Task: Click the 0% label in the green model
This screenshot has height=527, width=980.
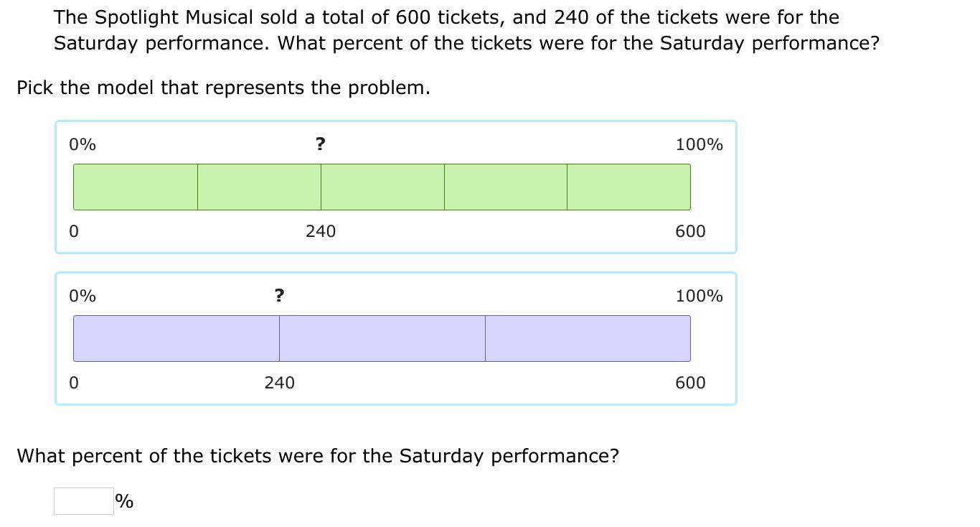Action: point(83,144)
